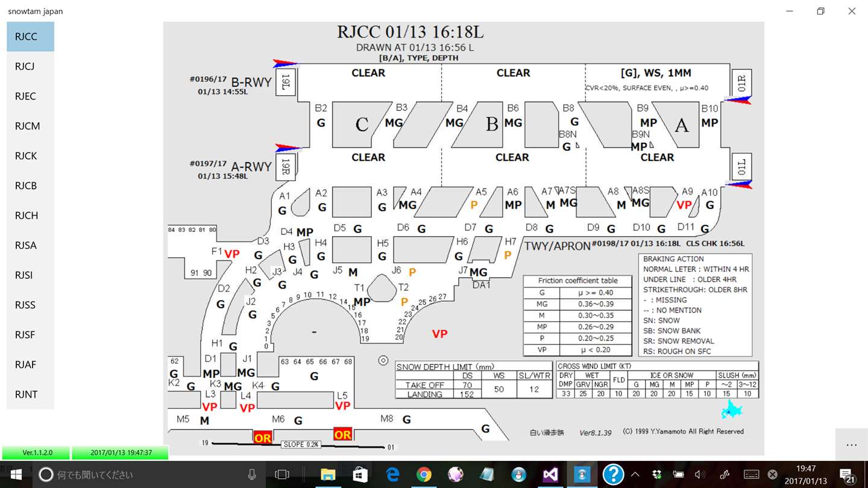Choose RJCM from the sidebar

pyautogui.click(x=30, y=126)
